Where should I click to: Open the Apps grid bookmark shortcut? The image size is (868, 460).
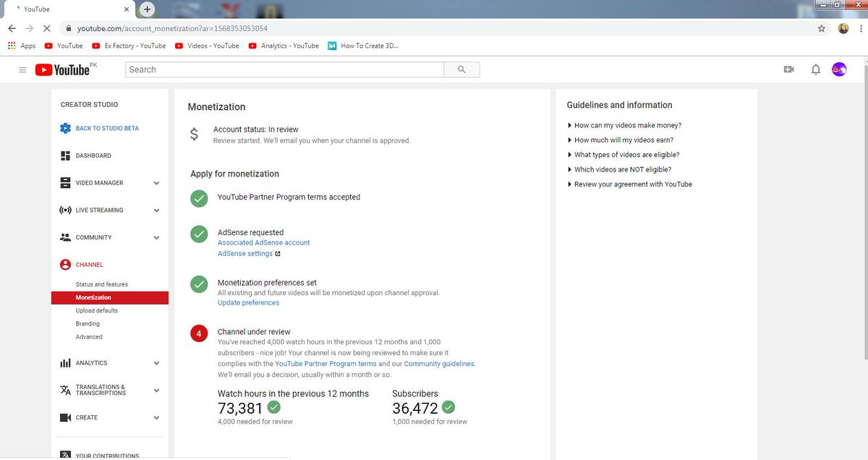pos(22,46)
